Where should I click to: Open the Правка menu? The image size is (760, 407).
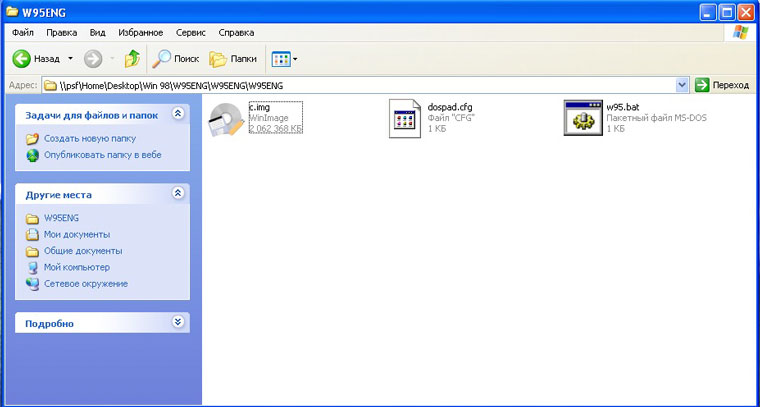pyautogui.click(x=62, y=33)
